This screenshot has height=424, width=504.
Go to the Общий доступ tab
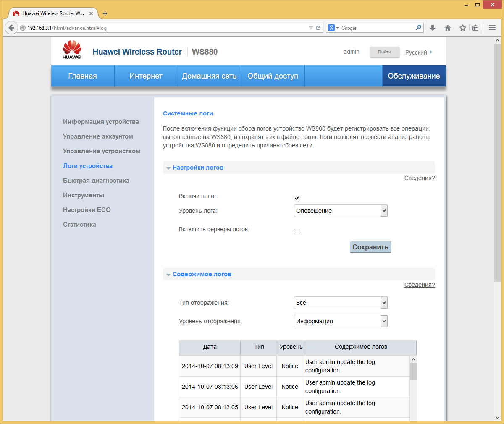pos(273,76)
